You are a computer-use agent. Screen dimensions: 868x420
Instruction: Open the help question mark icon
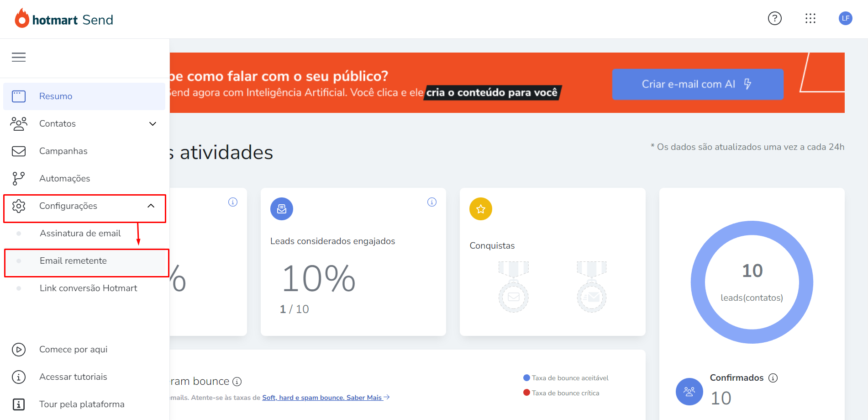(x=775, y=18)
